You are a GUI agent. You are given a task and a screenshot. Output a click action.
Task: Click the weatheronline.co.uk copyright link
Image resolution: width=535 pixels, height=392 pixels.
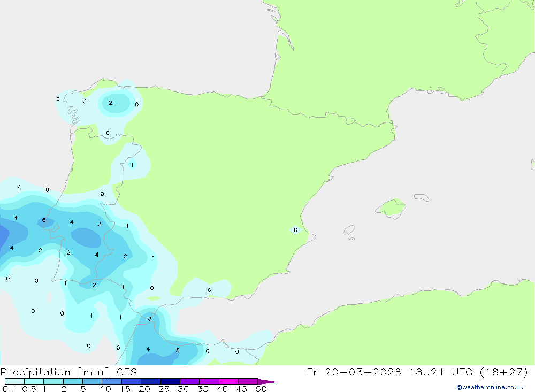point(490,387)
